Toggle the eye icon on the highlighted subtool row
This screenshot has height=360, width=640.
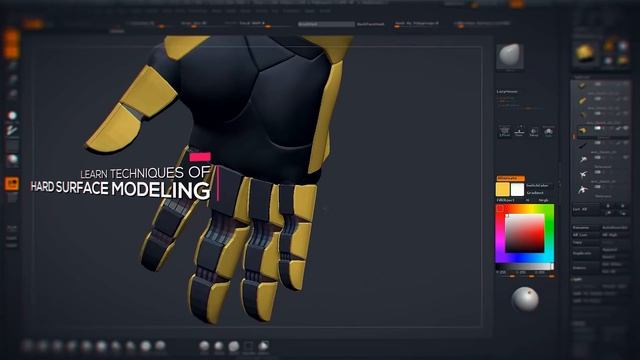tap(626, 128)
